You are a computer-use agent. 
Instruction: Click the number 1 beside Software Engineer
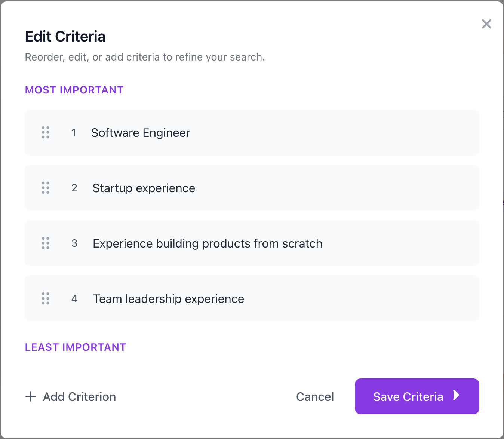tap(74, 133)
